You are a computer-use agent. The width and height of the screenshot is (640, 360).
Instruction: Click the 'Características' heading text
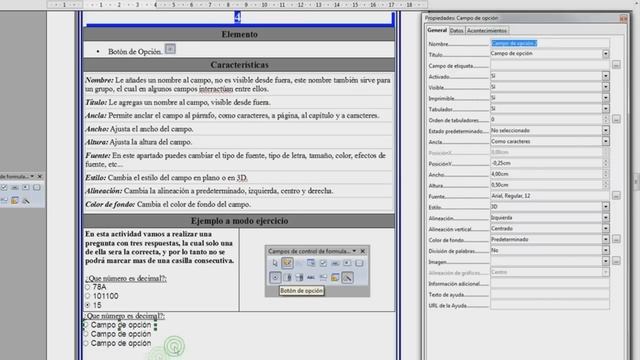coord(240,65)
